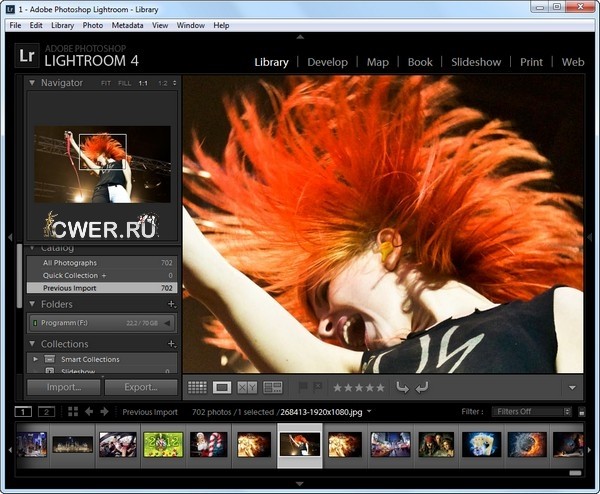Expand Programm (F:) volume arrow
Viewport: 600px width, 494px height.
[x=167, y=323]
